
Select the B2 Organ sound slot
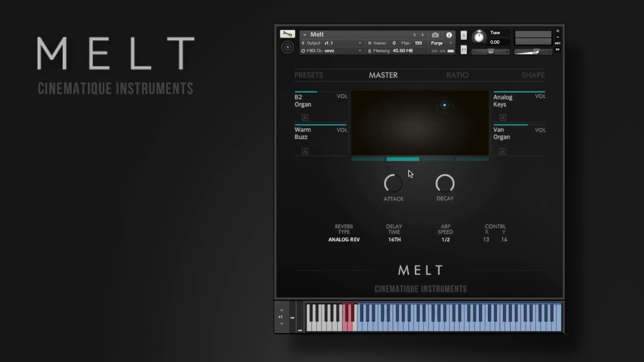303,101
